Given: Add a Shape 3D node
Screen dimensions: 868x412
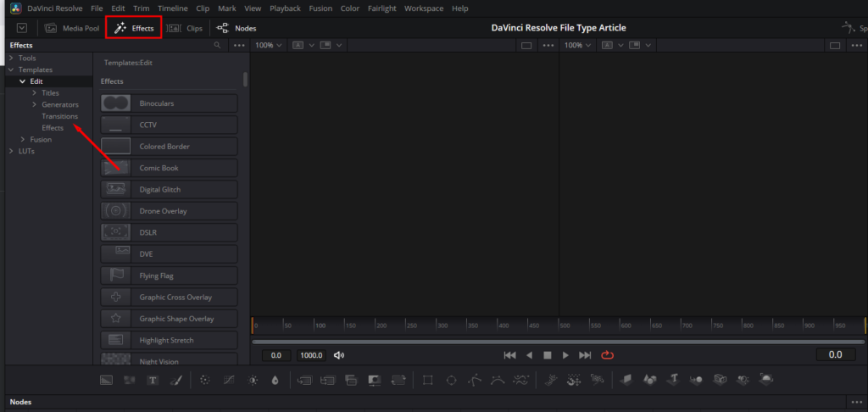Looking at the screenshot, I should 649,380.
